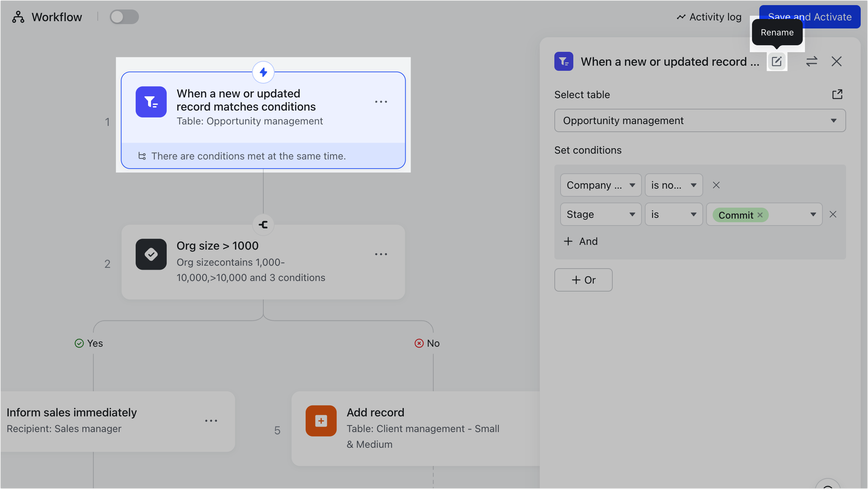This screenshot has height=489, width=868.
Task: Open the Stage field dropdown
Action: coord(600,214)
